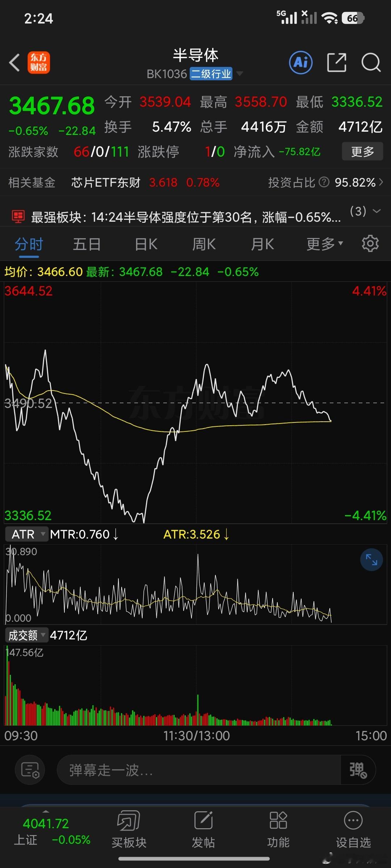This screenshot has height=868, width=391.
Task: Tap the 均价: 3466.60 label
Action: [x=43, y=272]
